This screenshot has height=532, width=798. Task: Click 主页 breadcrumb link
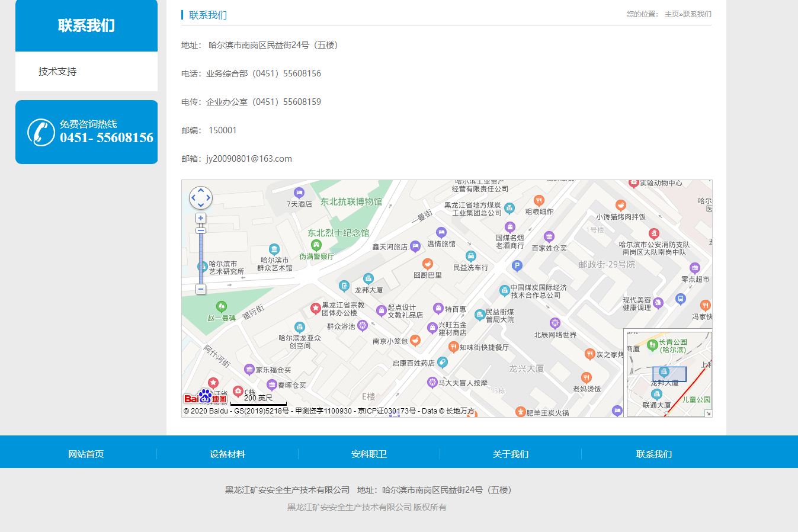tap(671, 14)
